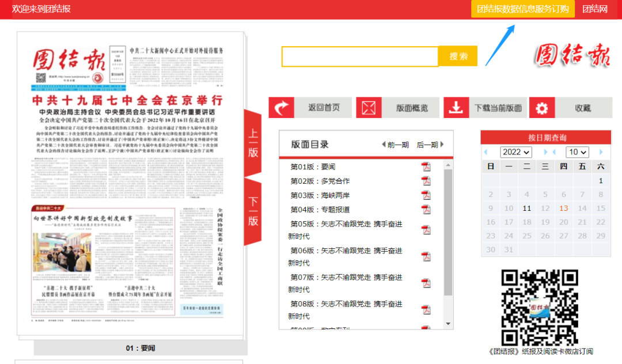The height and width of the screenshot is (364, 622).
Task: Go to previous issue via 前一期
Action: 395,145
